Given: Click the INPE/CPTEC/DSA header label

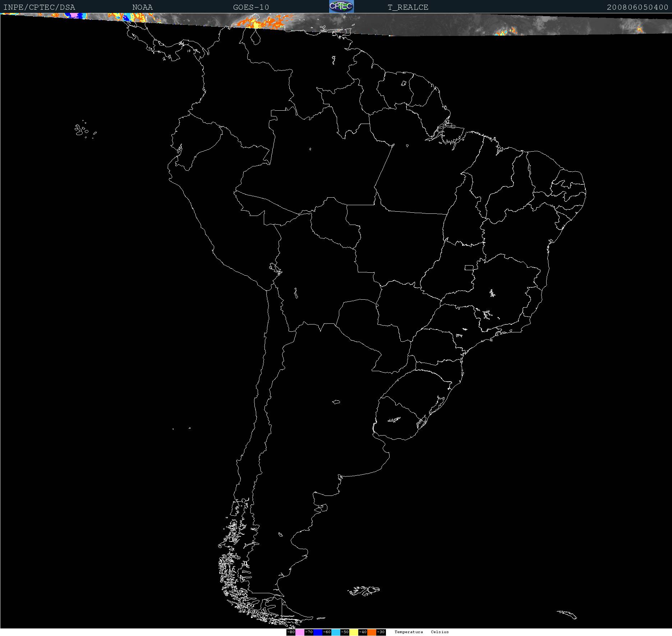Looking at the screenshot, I should 39,7.
